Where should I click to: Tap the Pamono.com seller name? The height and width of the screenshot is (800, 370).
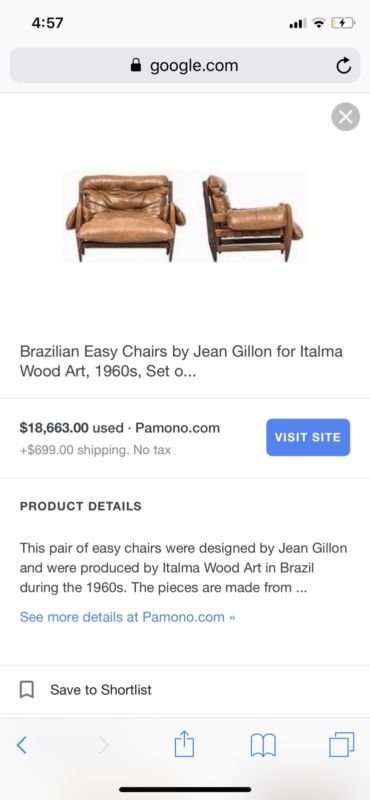178,428
